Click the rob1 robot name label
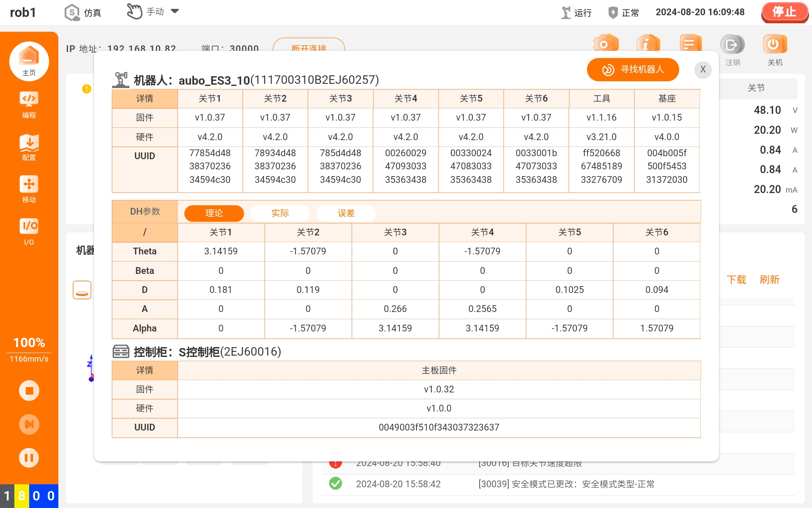Screen dimensions: 812x508 tap(23, 12)
